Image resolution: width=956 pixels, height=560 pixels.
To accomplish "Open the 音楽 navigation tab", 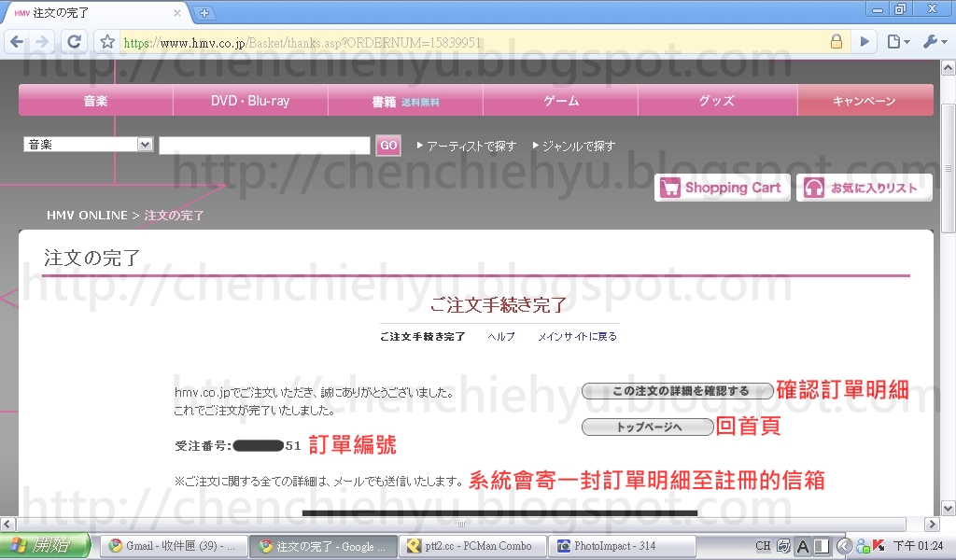I will coord(96,101).
